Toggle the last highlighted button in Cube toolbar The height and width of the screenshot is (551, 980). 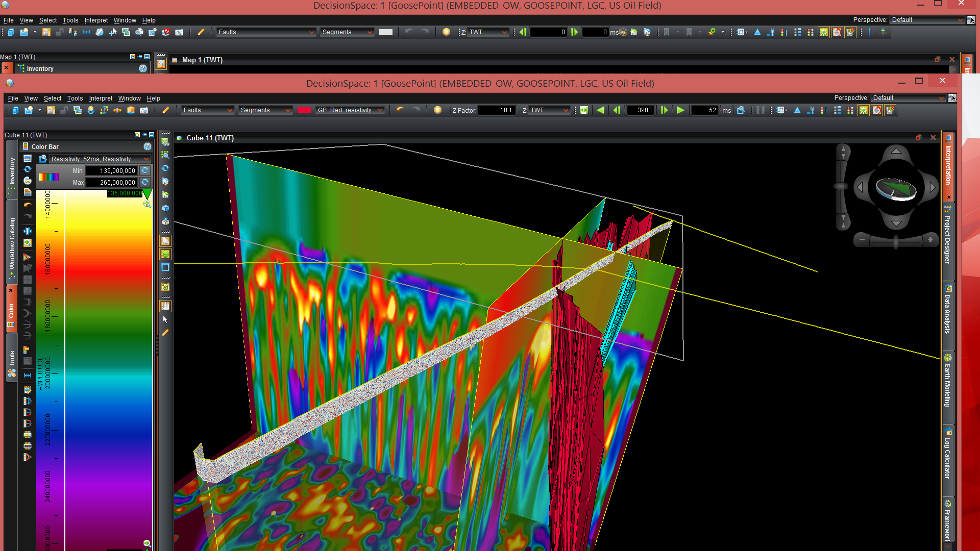(x=890, y=110)
